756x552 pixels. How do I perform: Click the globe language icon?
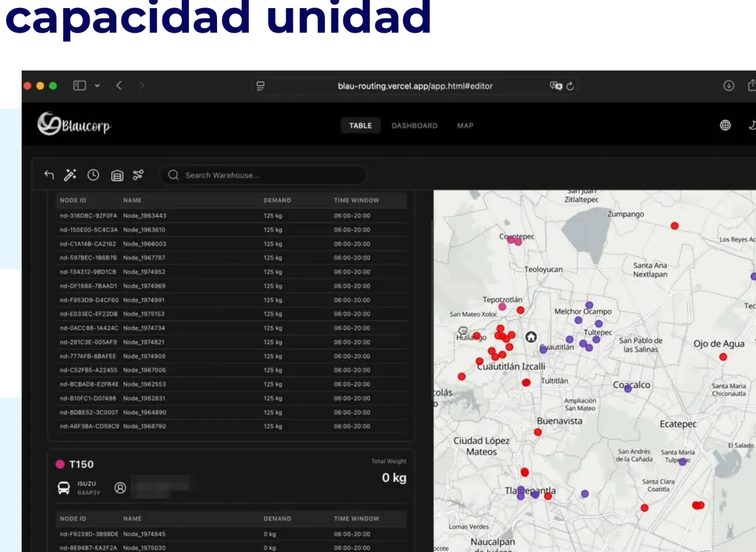tap(725, 125)
